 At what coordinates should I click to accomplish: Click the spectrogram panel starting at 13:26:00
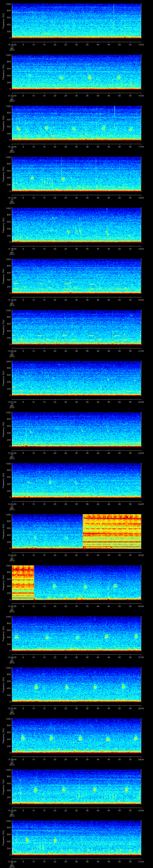pos(77,633)
